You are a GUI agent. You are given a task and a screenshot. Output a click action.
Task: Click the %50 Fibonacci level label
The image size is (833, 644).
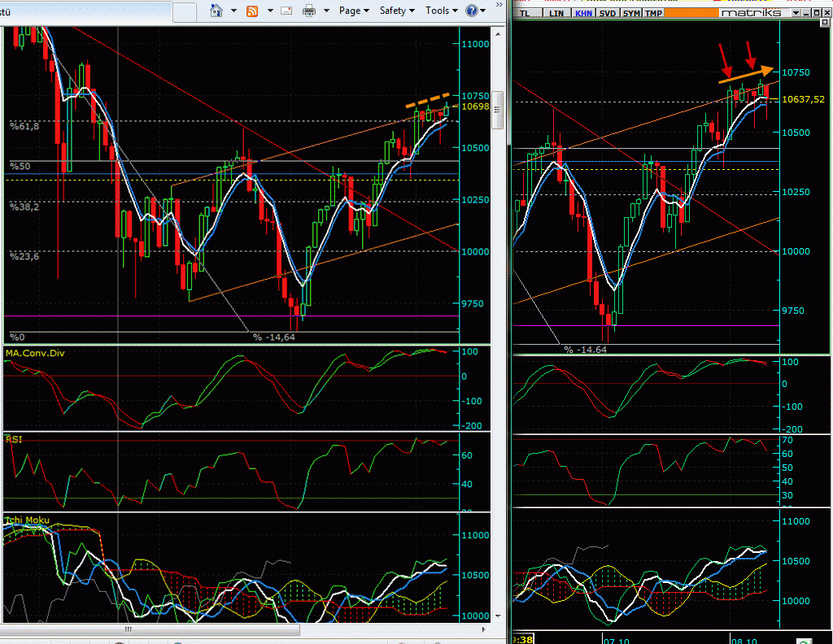pos(20,166)
